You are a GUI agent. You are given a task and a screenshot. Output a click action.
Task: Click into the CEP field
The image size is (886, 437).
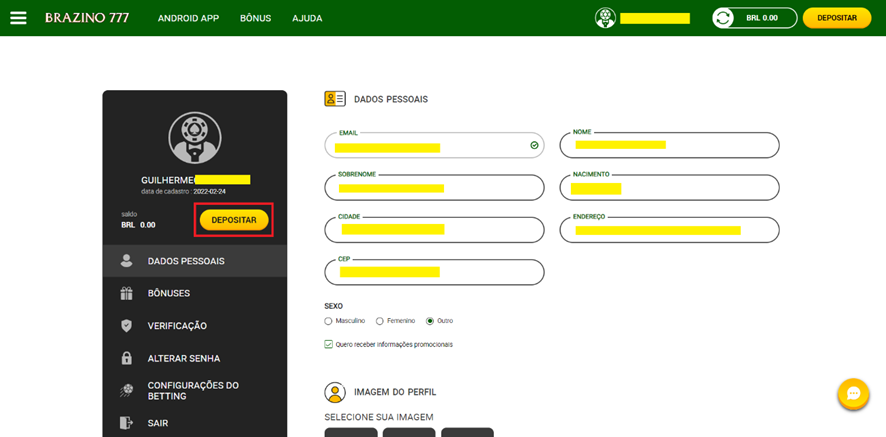point(435,272)
